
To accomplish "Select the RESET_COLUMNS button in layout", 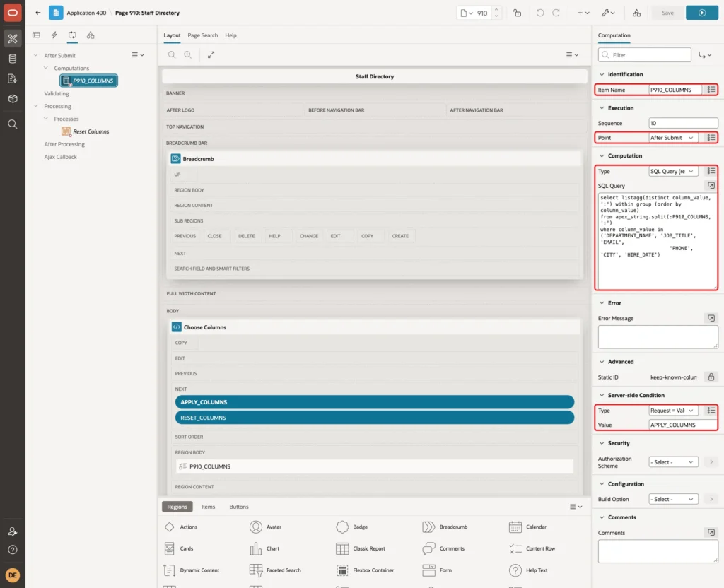I will (x=375, y=418).
